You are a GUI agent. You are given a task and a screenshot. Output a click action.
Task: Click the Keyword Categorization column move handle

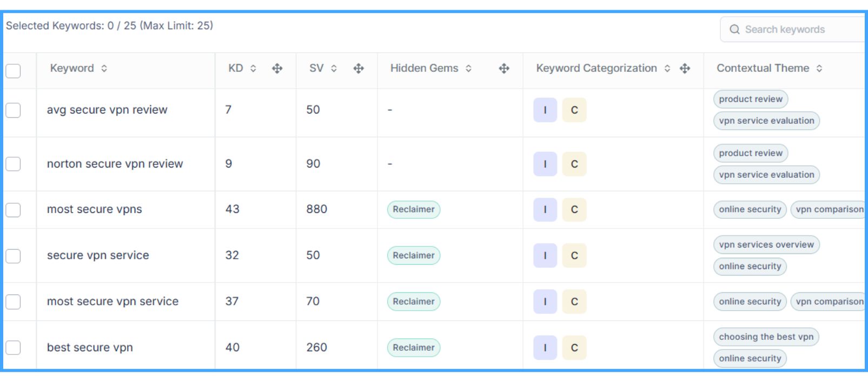pyautogui.click(x=685, y=69)
